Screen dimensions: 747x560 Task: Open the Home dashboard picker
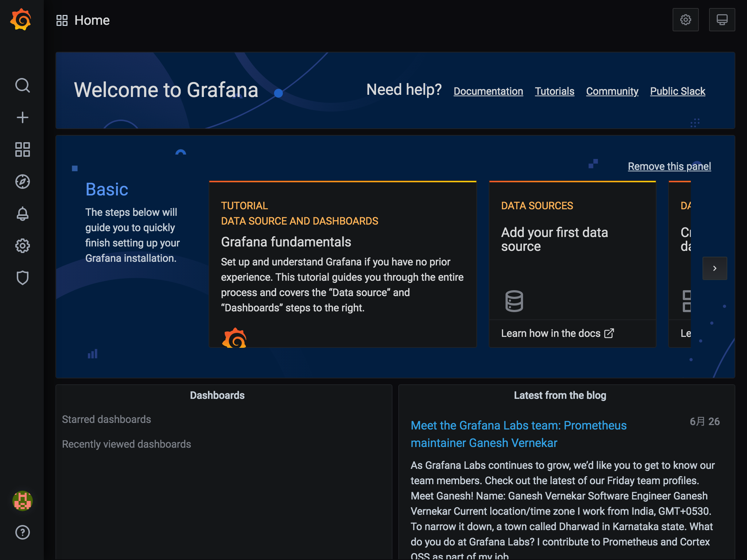coord(83,20)
